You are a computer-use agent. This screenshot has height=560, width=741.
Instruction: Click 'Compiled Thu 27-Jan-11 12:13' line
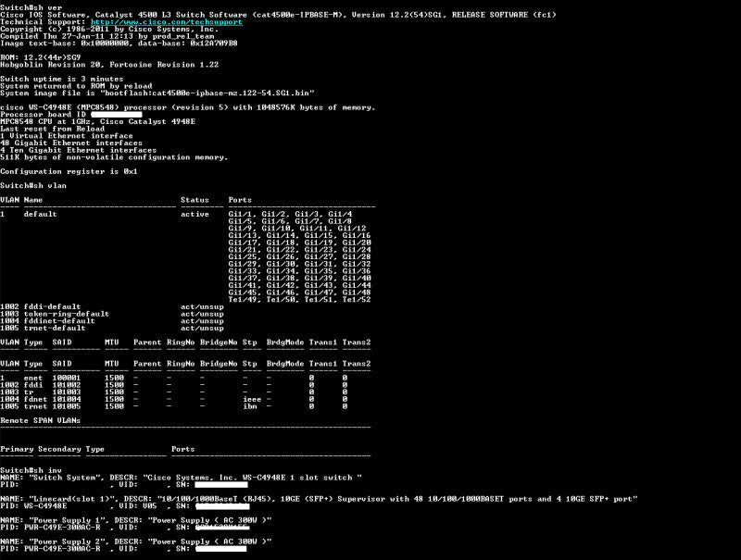(x=107, y=36)
